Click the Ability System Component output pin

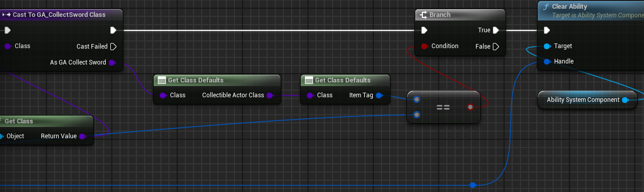pos(625,100)
